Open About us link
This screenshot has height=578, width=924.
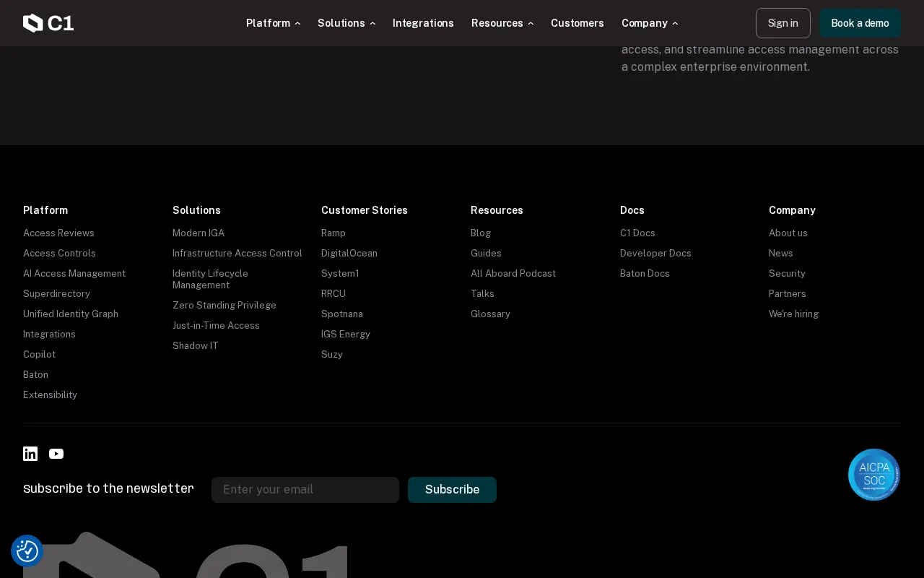click(788, 233)
